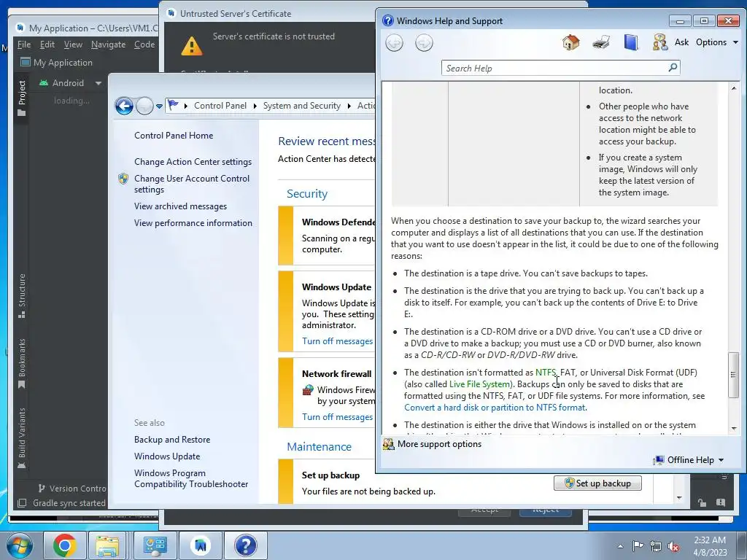The image size is (747, 560).
Task: Open View menu in Android Studio
Action: tap(73, 44)
